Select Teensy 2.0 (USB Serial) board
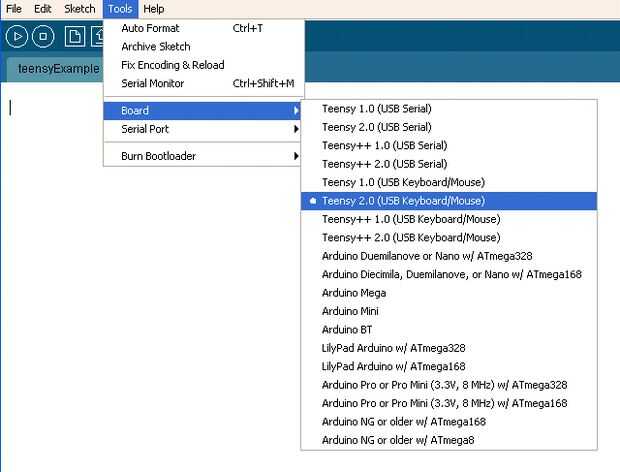Screen dimensions: 620x472 [449, 127]
